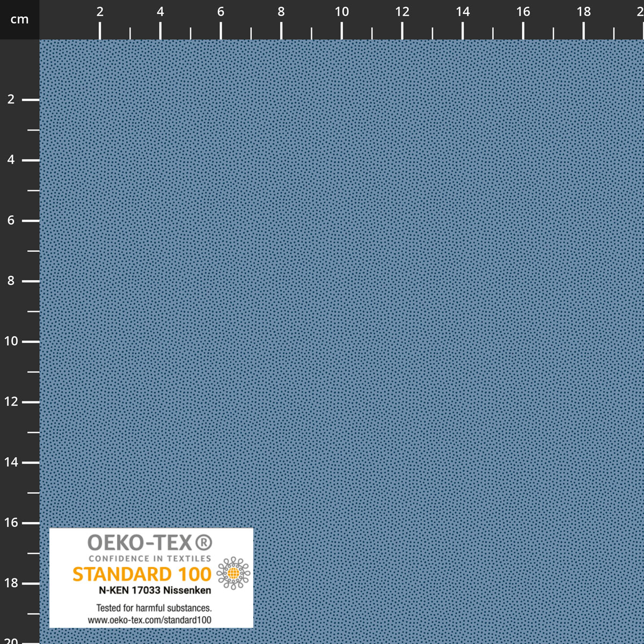Click the STANDARD 100 orange text

click(x=142, y=574)
